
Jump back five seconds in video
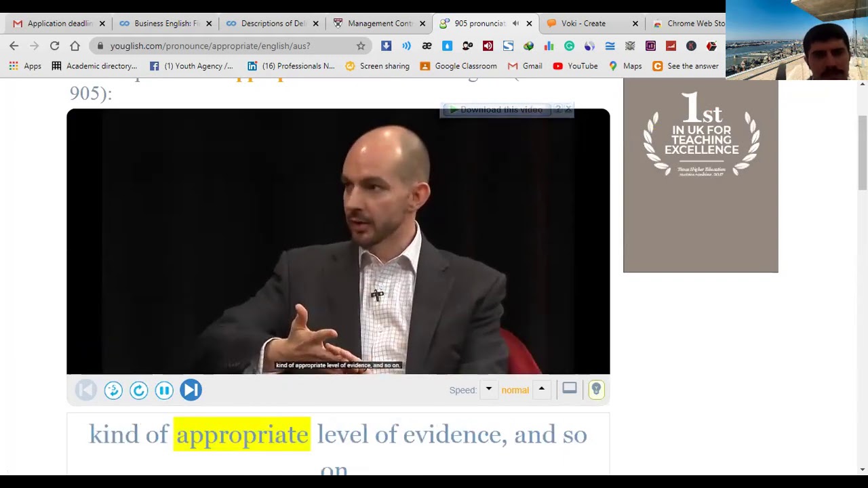pyautogui.click(x=113, y=390)
